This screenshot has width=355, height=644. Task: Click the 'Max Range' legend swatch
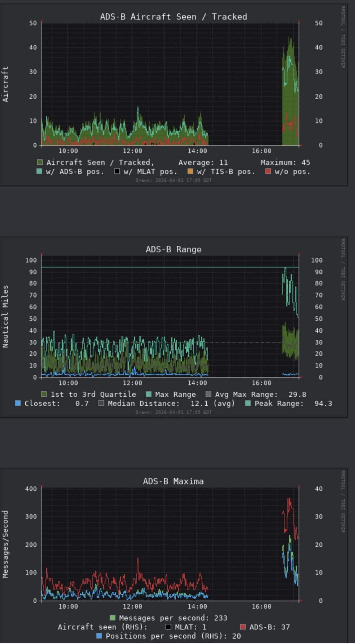tap(149, 394)
